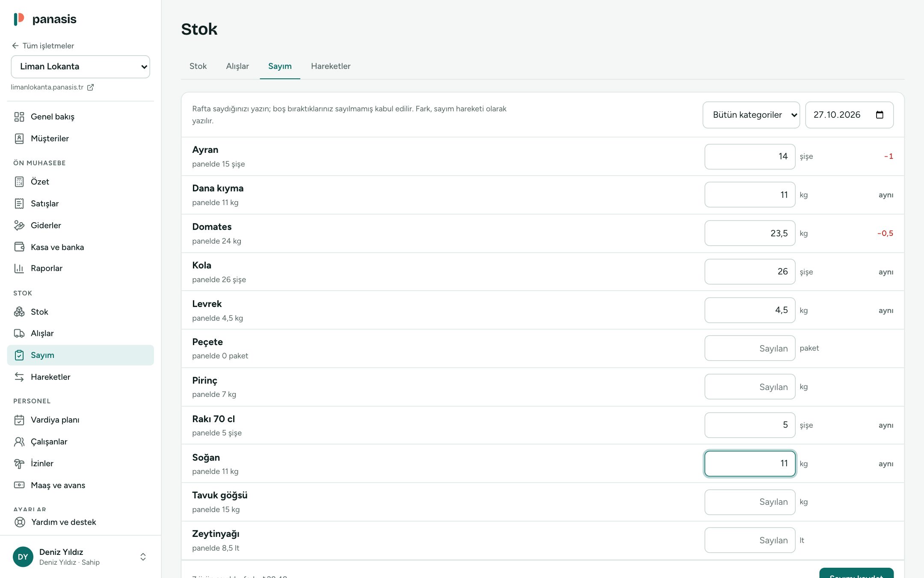Click the Raporlar bar chart icon
The width and height of the screenshot is (924, 578).
pyautogui.click(x=19, y=268)
